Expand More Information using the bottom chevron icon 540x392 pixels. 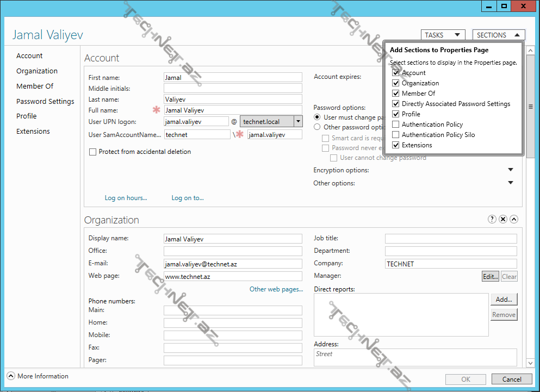11,376
